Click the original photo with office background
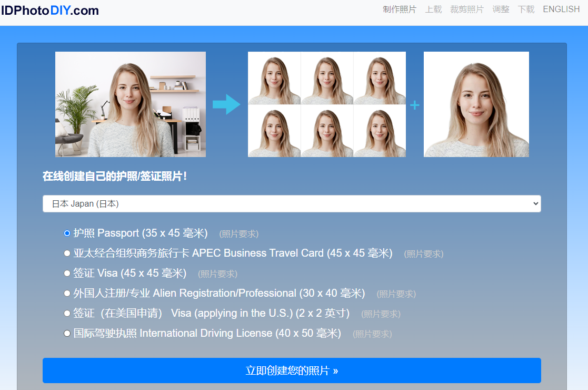The height and width of the screenshot is (390, 588). (131, 104)
